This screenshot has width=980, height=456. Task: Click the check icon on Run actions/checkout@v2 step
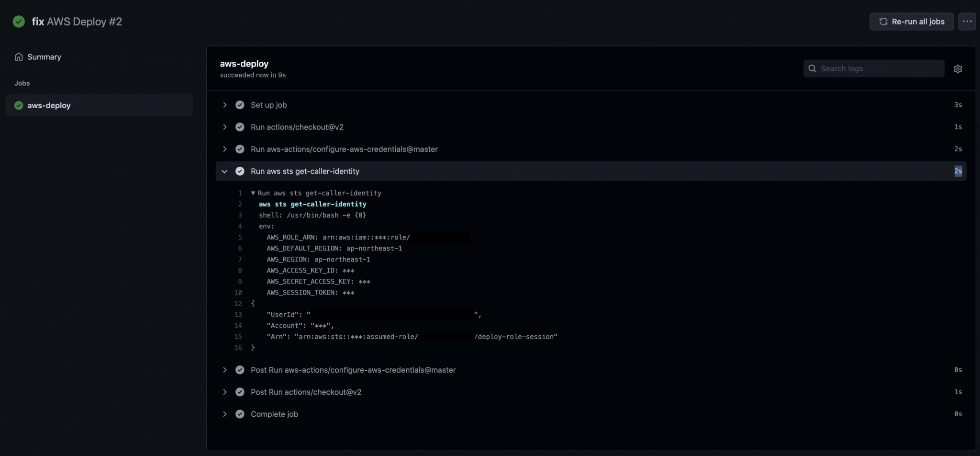(240, 126)
